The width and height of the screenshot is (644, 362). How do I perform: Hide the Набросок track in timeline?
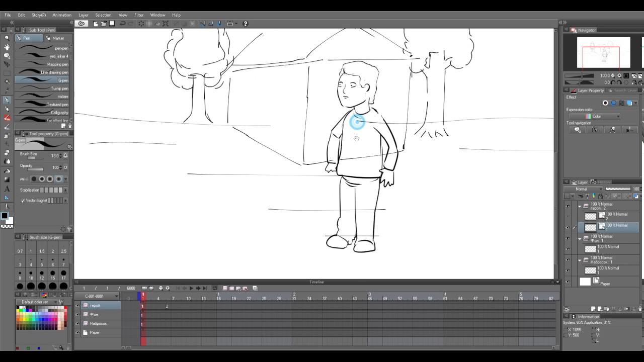point(77,323)
